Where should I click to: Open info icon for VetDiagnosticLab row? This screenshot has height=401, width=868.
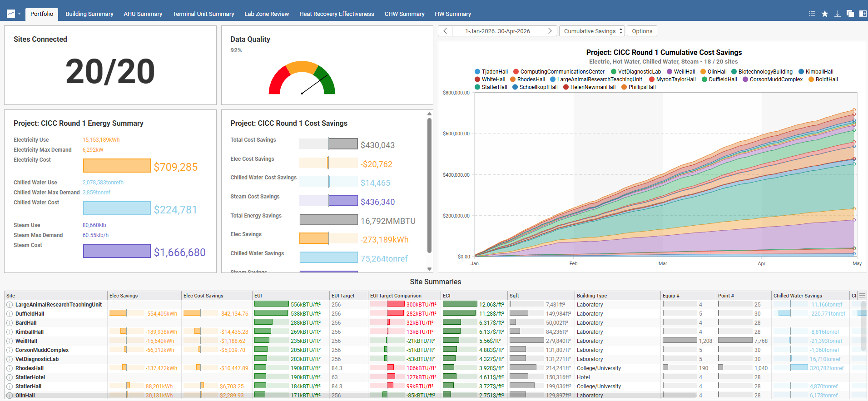10,359
